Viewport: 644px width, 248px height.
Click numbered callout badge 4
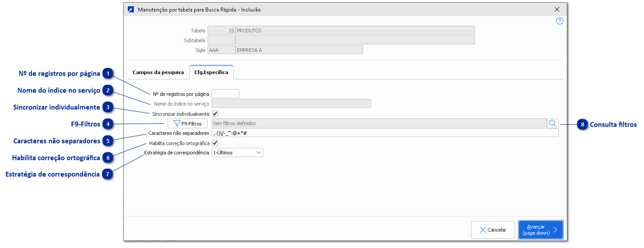108,124
